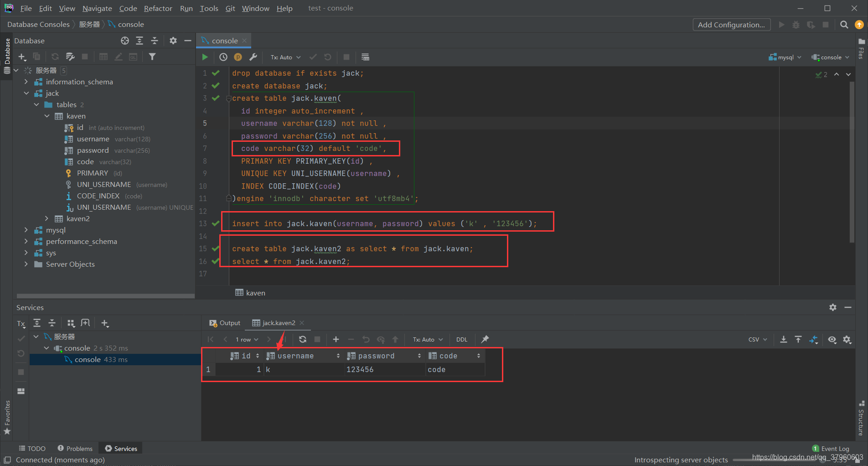Open the 1 row page size dropdown

pos(247,339)
